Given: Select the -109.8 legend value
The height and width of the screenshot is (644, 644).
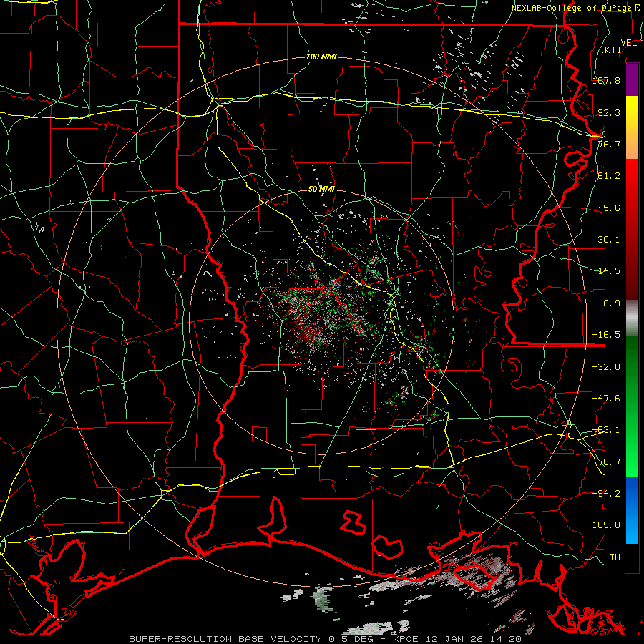Looking at the screenshot, I should point(603,525).
